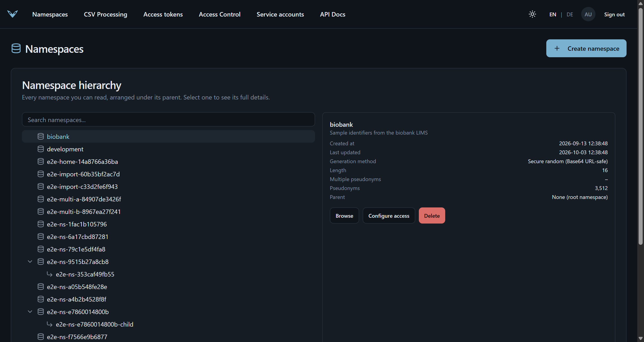644x342 pixels.
Task: Open CSV Processing page
Action: (x=106, y=15)
